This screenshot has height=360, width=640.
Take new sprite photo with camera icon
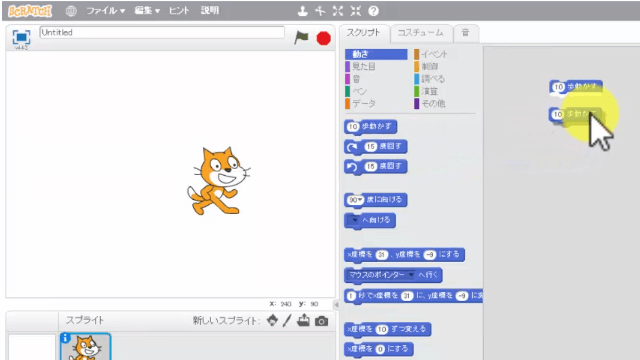click(x=322, y=321)
